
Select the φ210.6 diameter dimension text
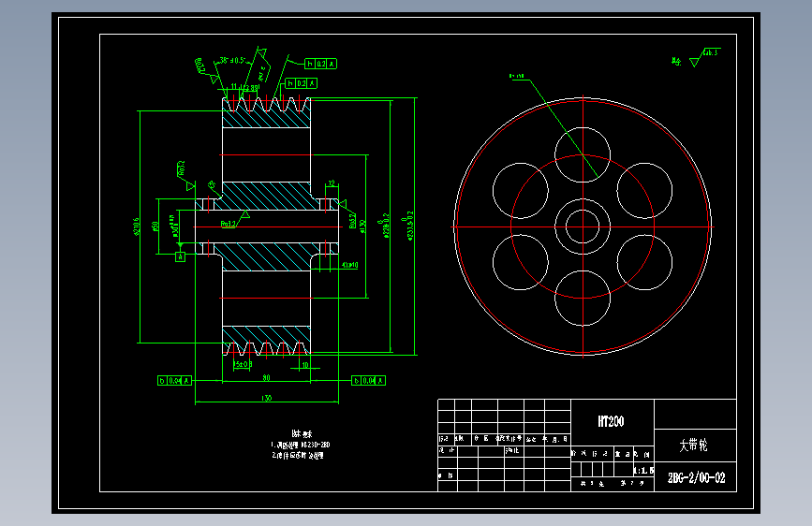click(x=137, y=226)
